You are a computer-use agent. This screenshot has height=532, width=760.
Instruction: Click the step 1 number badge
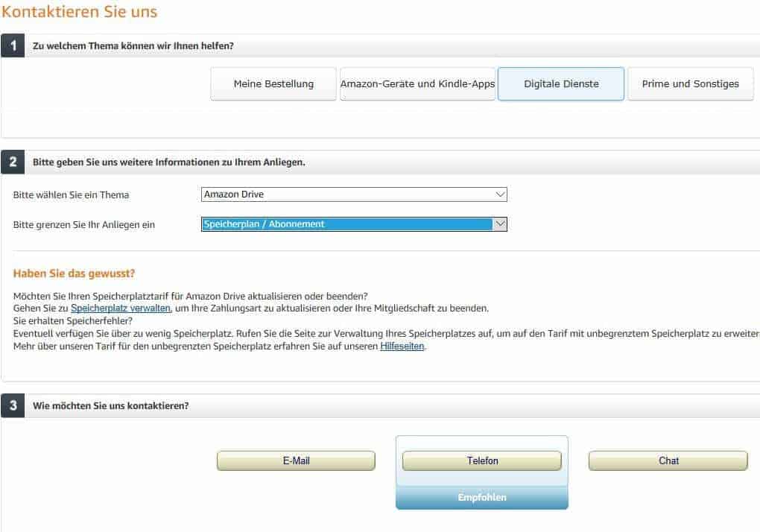(x=13, y=45)
